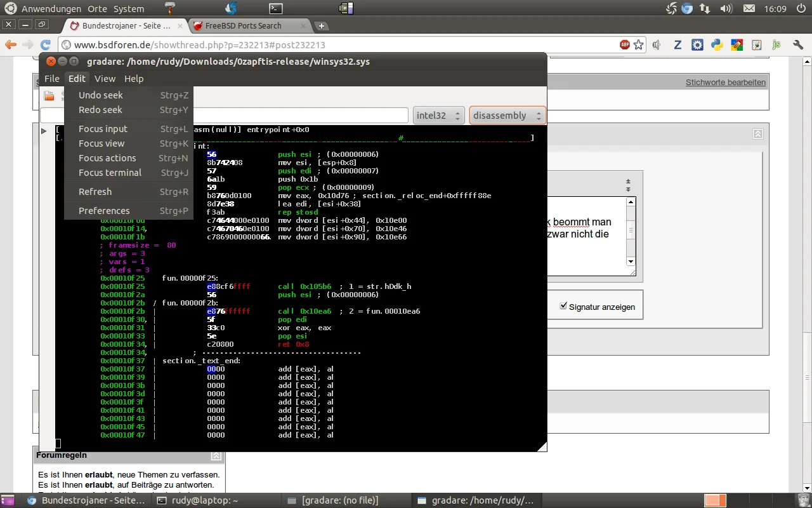The height and width of the screenshot is (508, 812).
Task: Select Focus view menu entry
Action: click(129, 144)
